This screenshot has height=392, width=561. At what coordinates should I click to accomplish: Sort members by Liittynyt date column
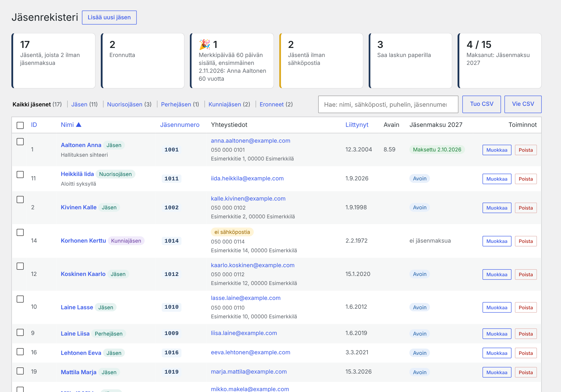[357, 125]
